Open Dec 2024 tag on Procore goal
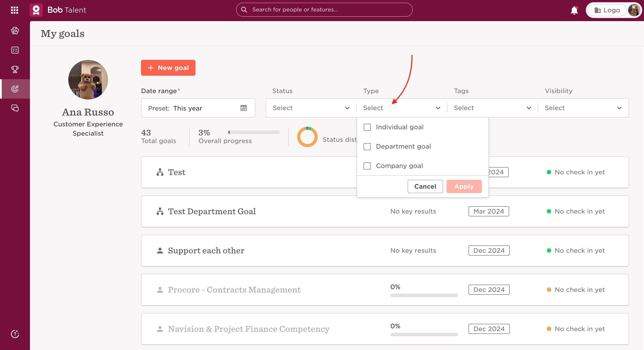Image resolution: width=644 pixels, height=350 pixels. (489, 290)
